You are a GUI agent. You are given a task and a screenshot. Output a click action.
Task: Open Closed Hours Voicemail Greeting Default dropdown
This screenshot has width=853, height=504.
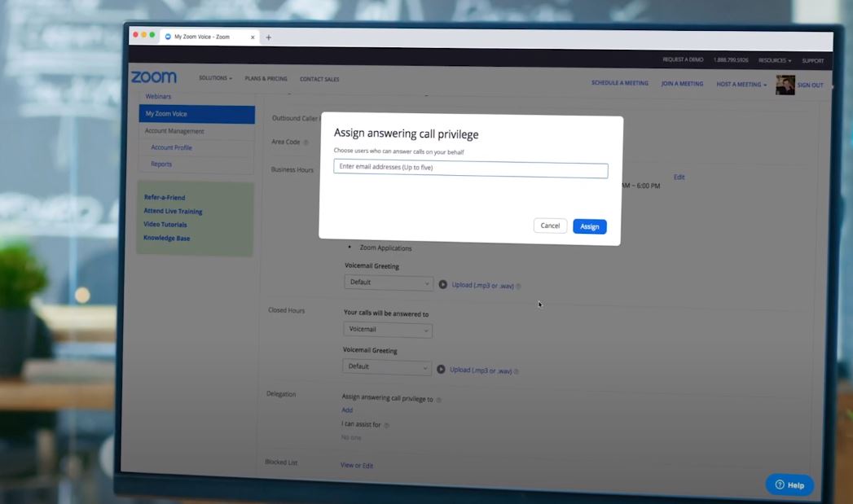(387, 367)
